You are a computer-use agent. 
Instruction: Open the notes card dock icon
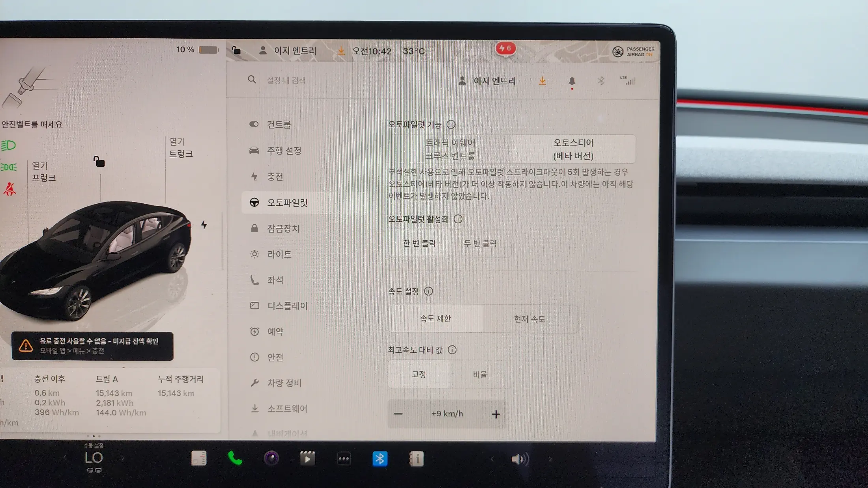[198, 458]
